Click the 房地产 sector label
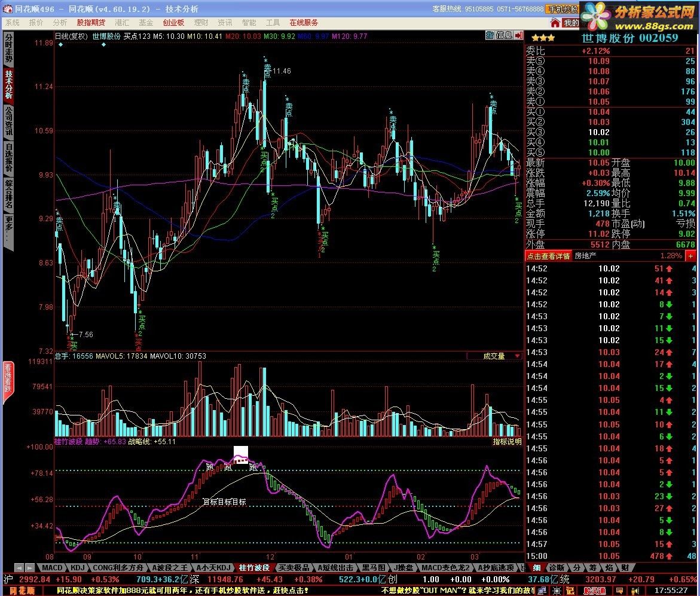 (x=585, y=256)
